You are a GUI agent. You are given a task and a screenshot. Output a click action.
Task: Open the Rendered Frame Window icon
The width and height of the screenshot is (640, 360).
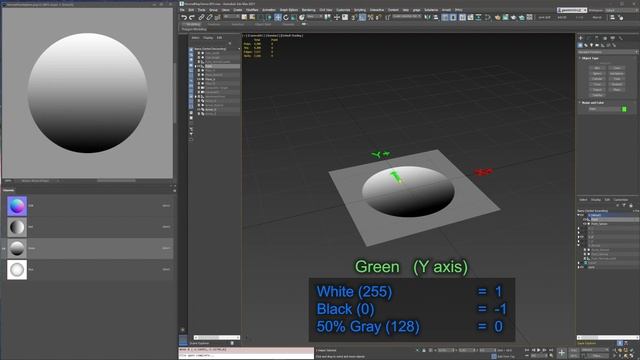[x=505, y=17]
